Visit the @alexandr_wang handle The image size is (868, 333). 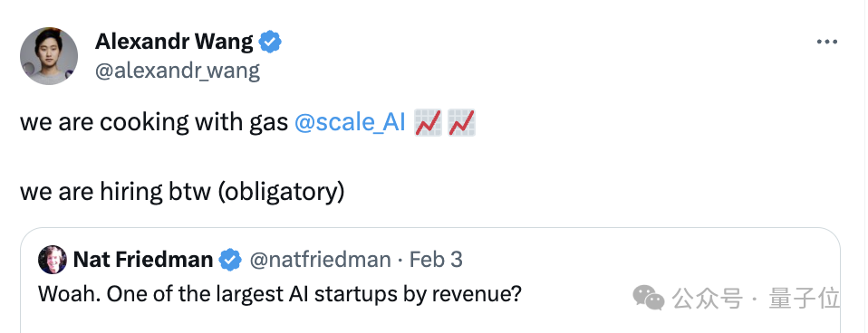point(178,71)
